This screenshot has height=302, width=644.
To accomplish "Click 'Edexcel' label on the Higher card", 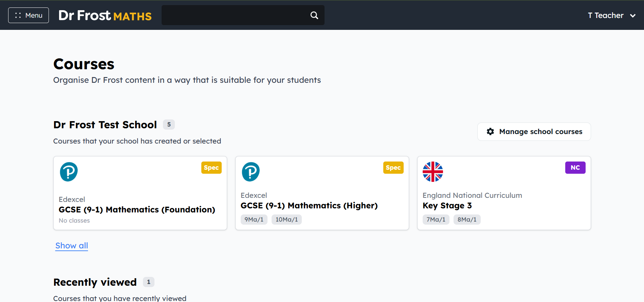I will (x=254, y=195).
